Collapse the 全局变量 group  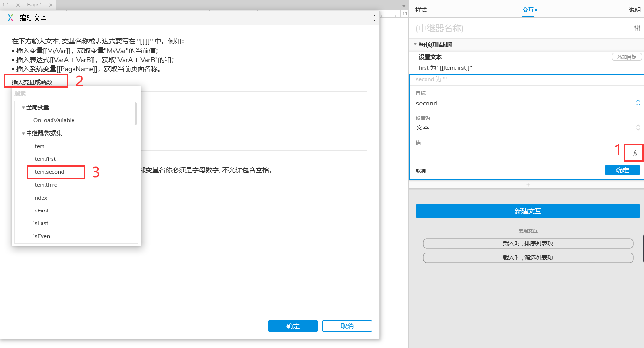(23, 107)
